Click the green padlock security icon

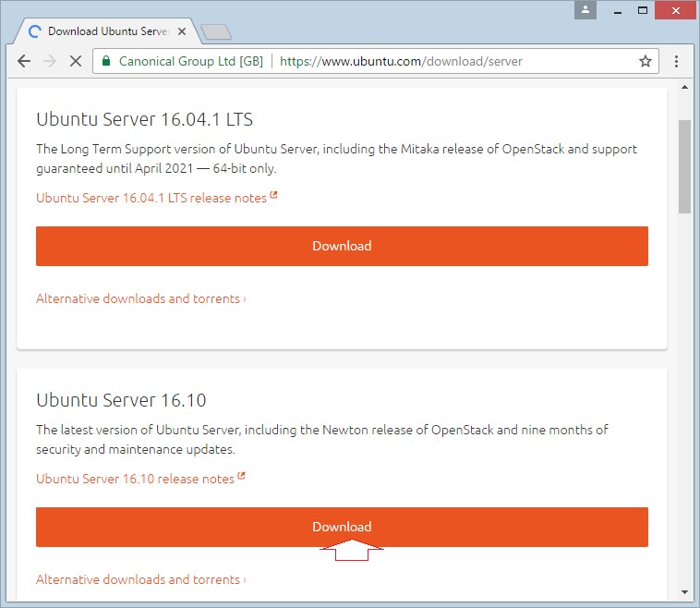(x=106, y=61)
